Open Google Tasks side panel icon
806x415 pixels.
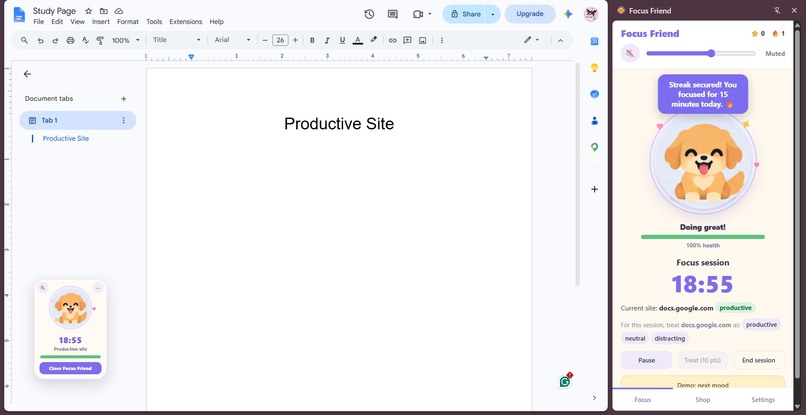pyautogui.click(x=594, y=94)
